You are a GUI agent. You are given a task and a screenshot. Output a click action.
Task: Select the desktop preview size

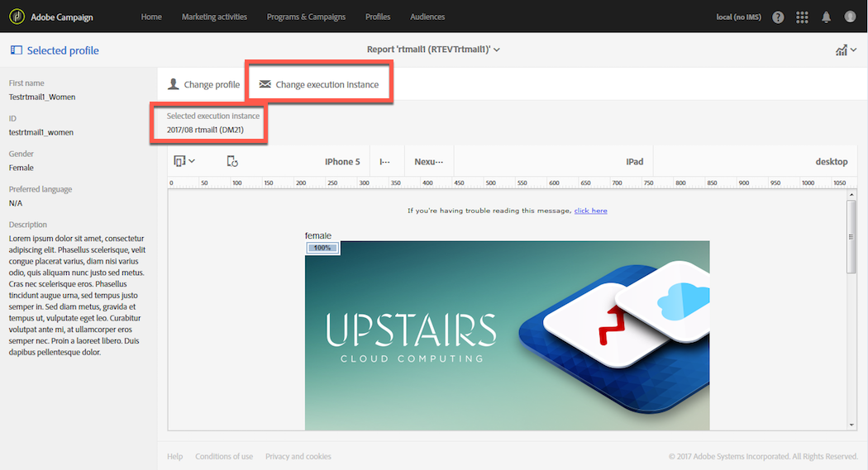[x=832, y=161]
